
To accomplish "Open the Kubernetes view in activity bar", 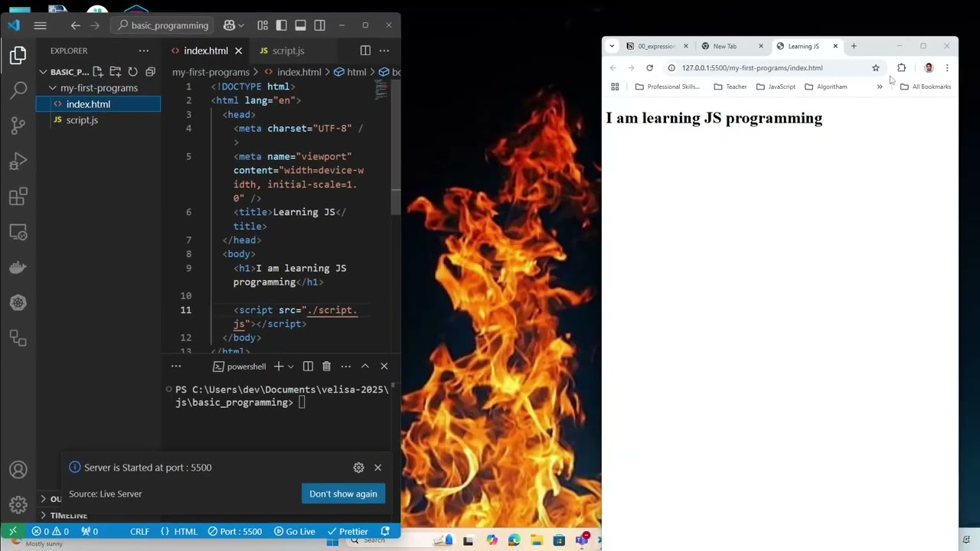I will coord(18,302).
